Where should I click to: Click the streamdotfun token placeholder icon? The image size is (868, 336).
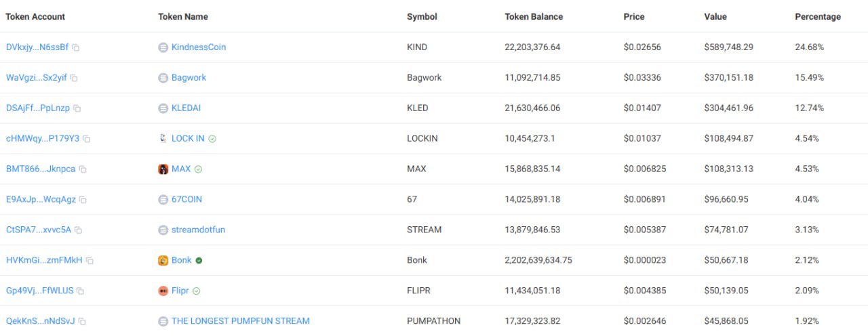[x=163, y=230]
